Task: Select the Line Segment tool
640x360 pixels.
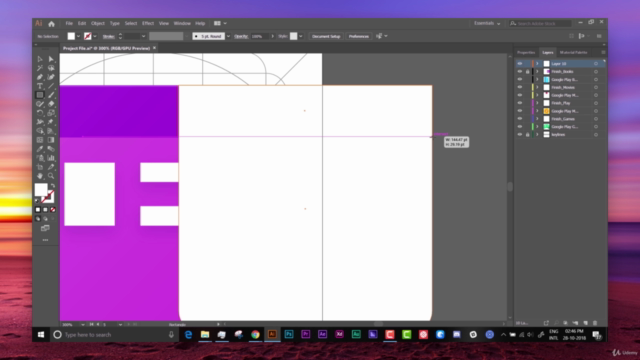Action: (51, 86)
